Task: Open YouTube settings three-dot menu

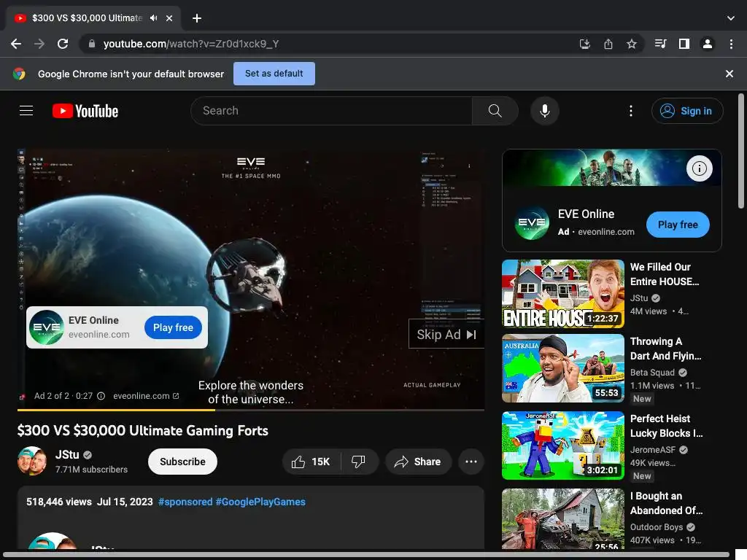Action: pos(631,111)
